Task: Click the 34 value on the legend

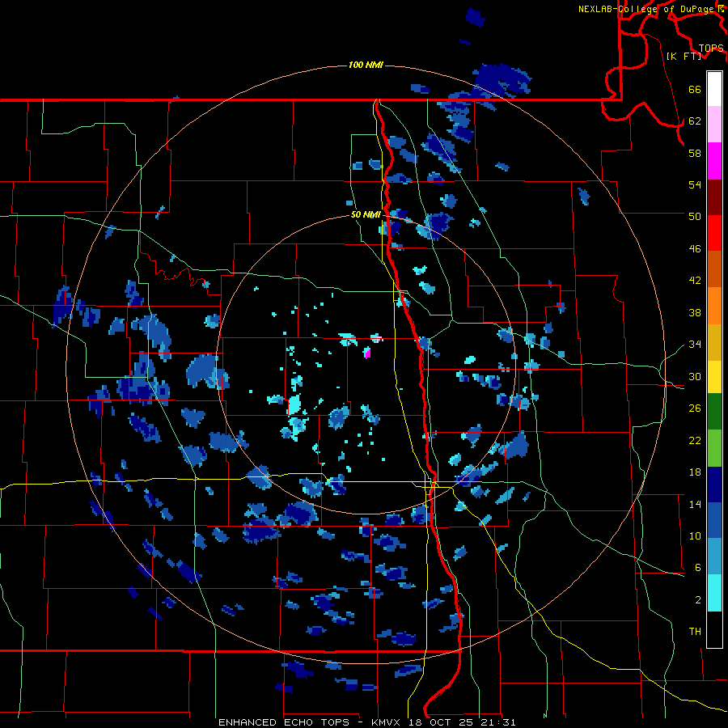Action: pyautogui.click(x=695, y=345)
